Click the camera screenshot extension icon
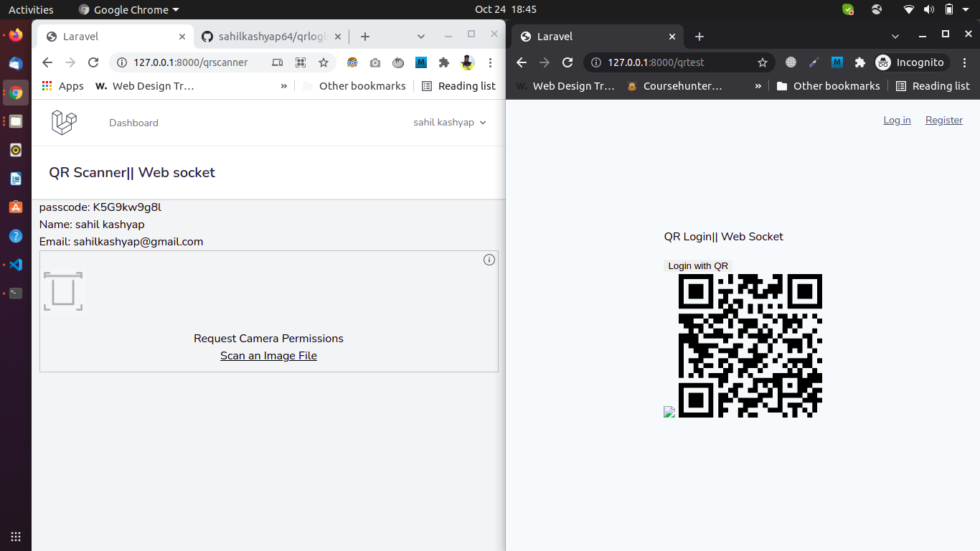The width and height of the screenshot is (980, 551). click(375, 62)
